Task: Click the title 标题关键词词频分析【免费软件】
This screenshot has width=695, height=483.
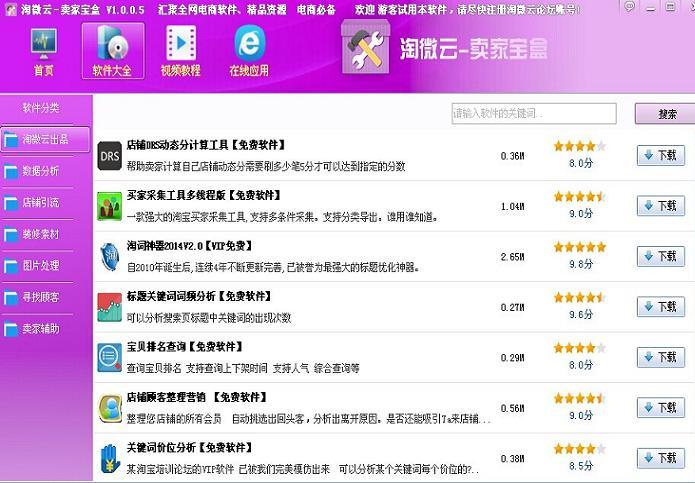Action: (199, 296)
